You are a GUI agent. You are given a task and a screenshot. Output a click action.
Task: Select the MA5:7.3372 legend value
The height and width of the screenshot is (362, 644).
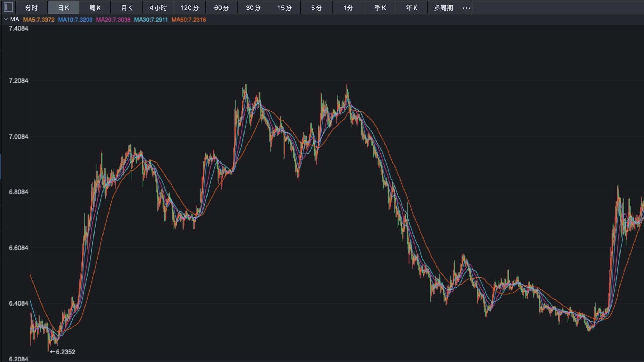click(39, 20)
